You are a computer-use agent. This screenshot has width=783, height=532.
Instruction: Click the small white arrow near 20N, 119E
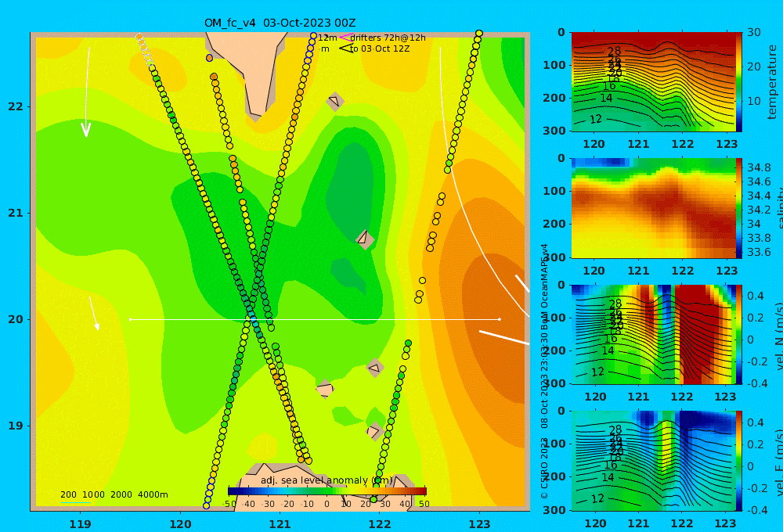point(94,314)
